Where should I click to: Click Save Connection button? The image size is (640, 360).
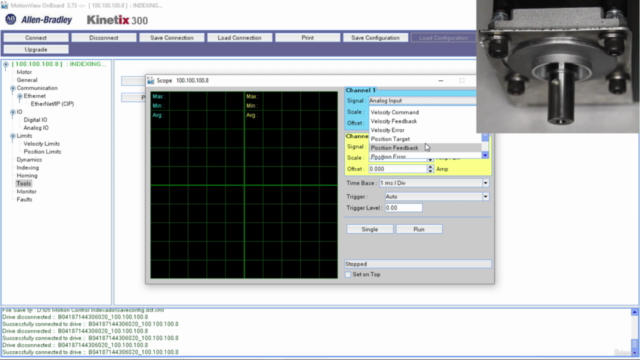tap(171, 38)
